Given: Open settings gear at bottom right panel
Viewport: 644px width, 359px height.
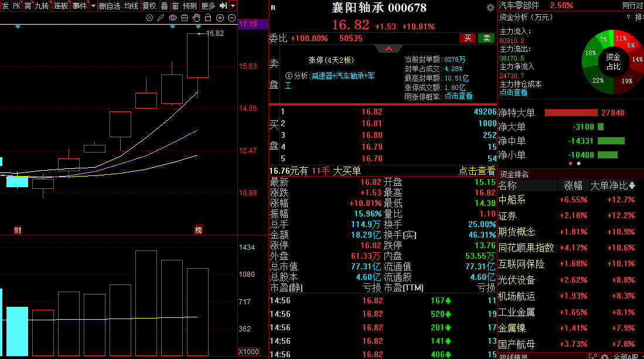Looking at the screenshot, I should coord(605,356).
